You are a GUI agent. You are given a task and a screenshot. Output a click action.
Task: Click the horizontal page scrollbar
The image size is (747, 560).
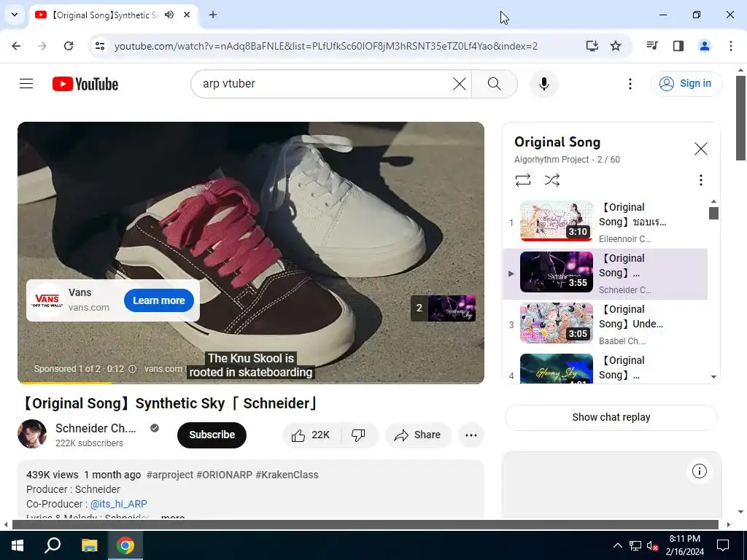click(365, 524)
